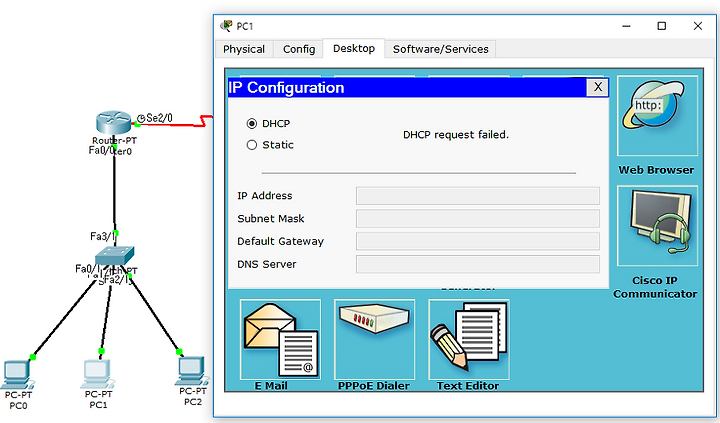Click the red Se2/0 serial link
Image resolution: width=720 pixels, height=423 pixels.
point(174,124)
